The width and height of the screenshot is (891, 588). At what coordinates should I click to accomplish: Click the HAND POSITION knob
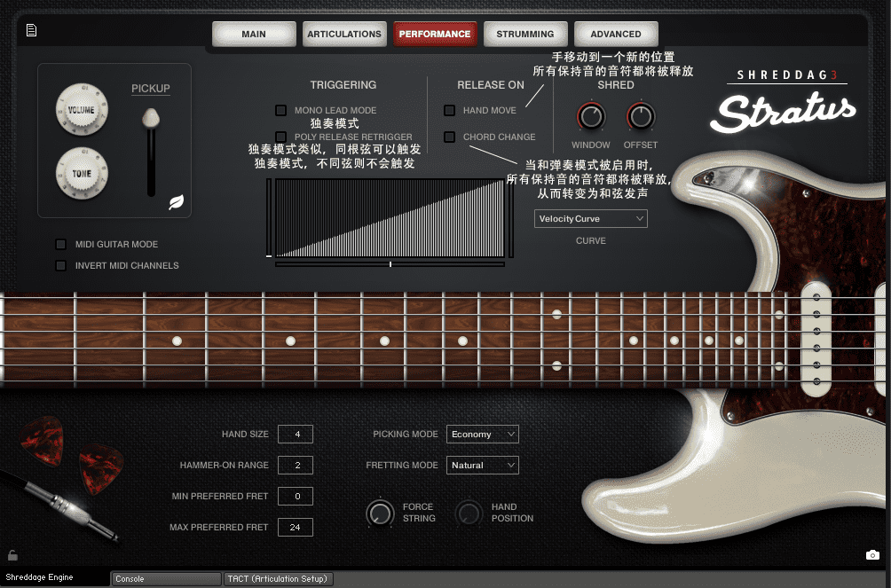coord(469,513)
